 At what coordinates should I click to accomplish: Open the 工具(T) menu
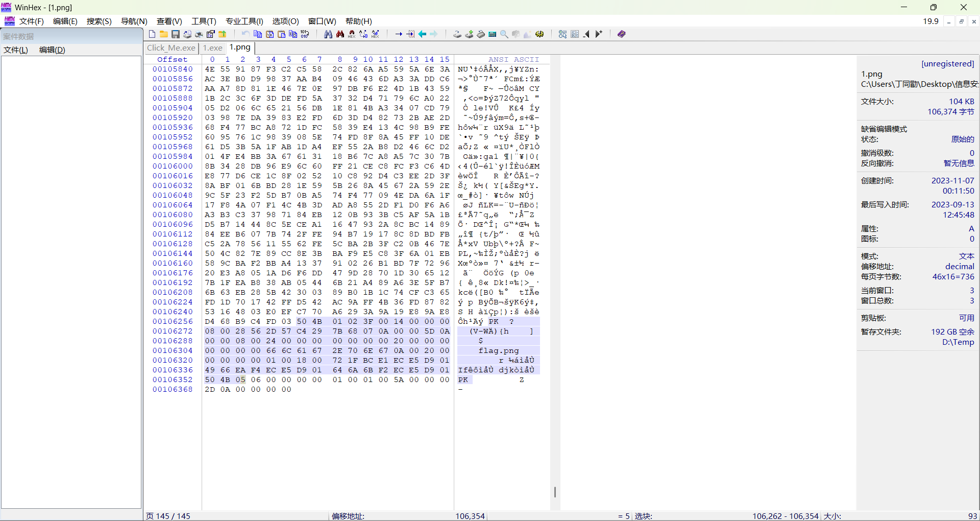pyautogui.click(x=204, y=21)
